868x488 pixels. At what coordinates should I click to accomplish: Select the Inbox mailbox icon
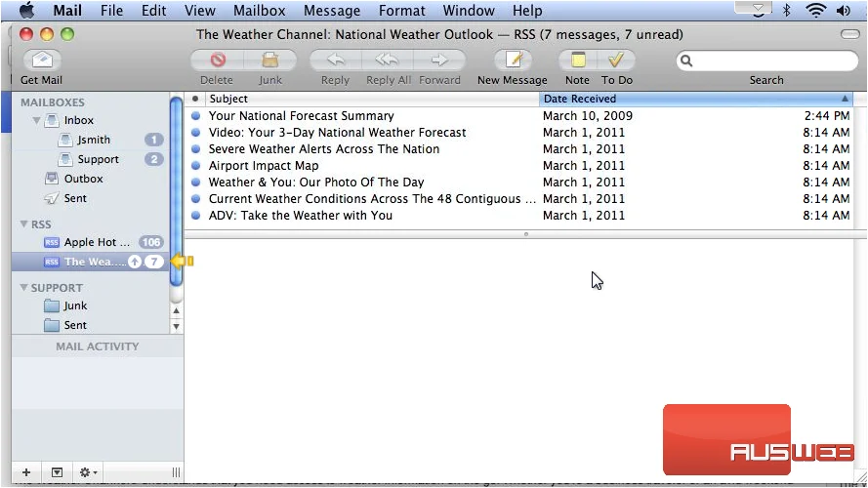coord(52,120)
